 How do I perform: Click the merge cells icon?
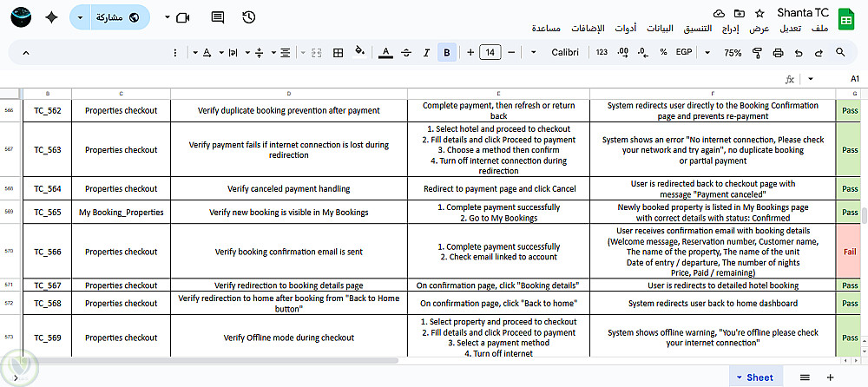click(x=317, y=53)
